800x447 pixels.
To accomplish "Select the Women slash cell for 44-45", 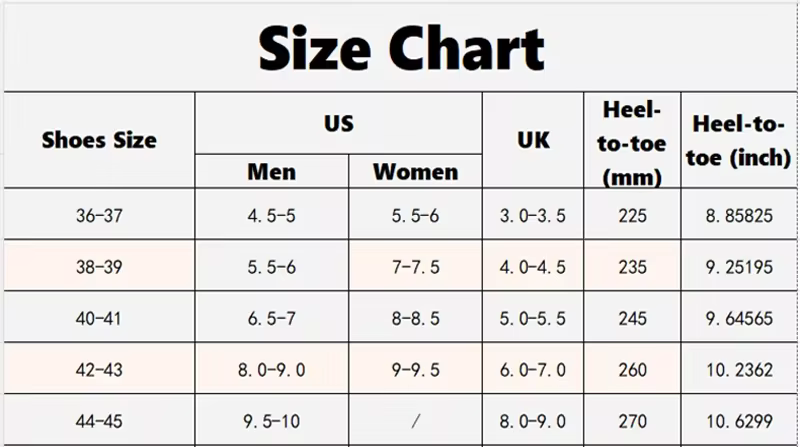I will click(415, 421).
